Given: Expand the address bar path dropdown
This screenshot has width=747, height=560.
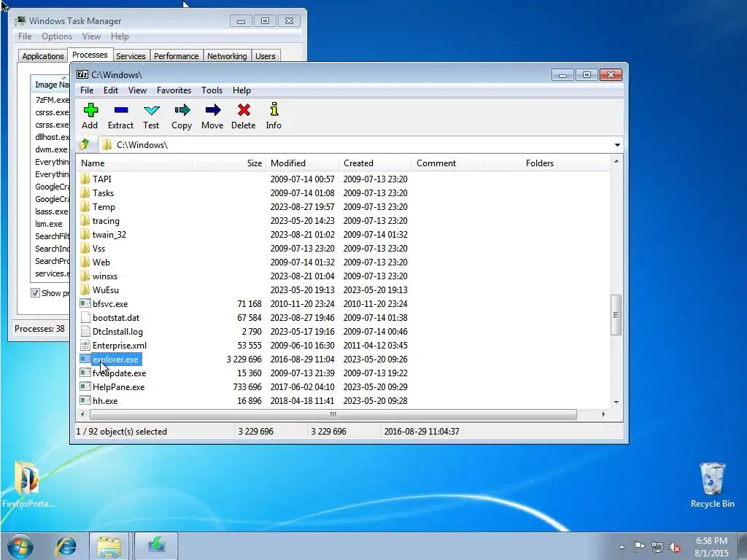Looking at the screenshot, I should point(617,145).
